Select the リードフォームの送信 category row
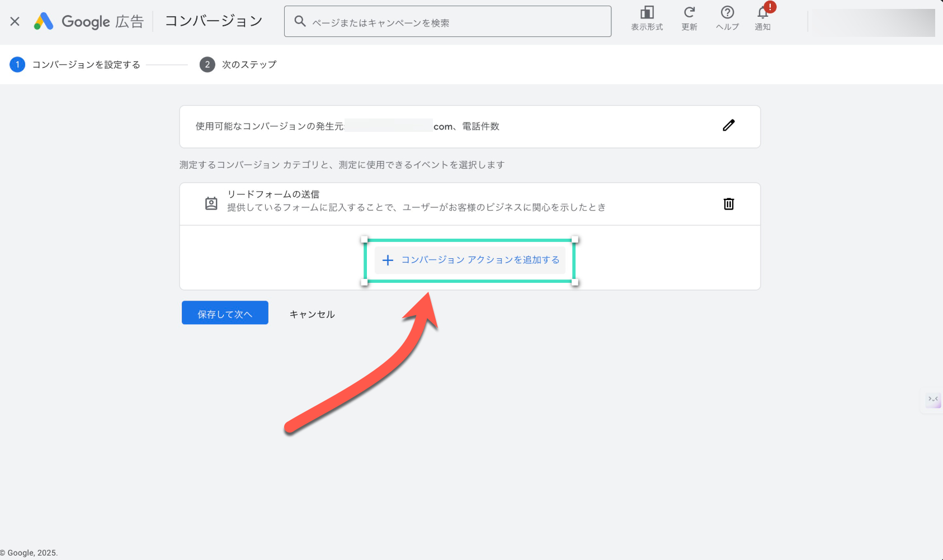This screenshot has width=943, height=560. (x=416, y=201)
